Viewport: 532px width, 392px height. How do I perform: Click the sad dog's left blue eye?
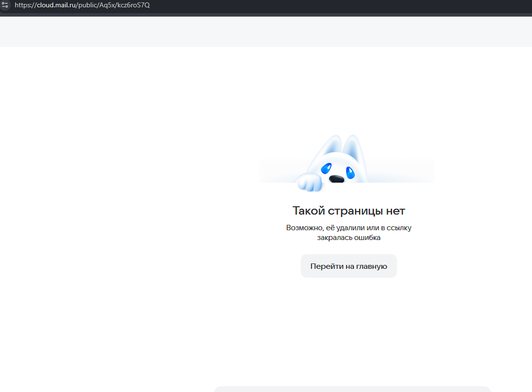[326, 169]
